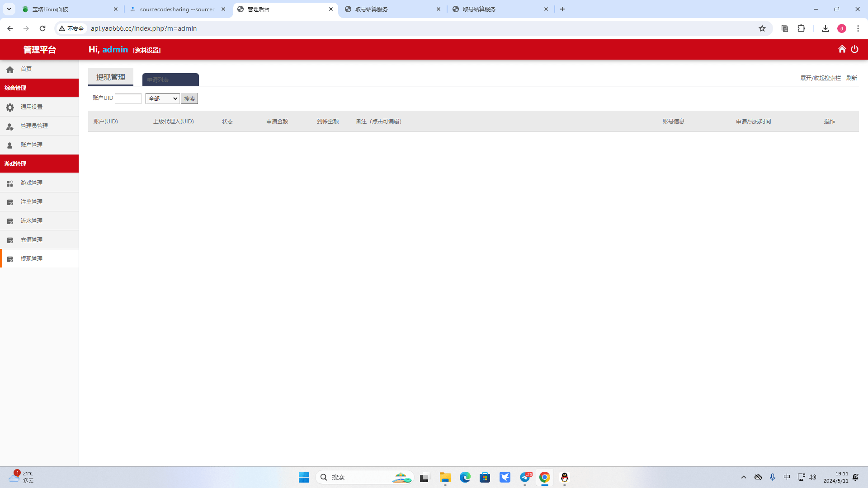Click 搜索 search button
The image size is (868, 488).
click(189, 99)
